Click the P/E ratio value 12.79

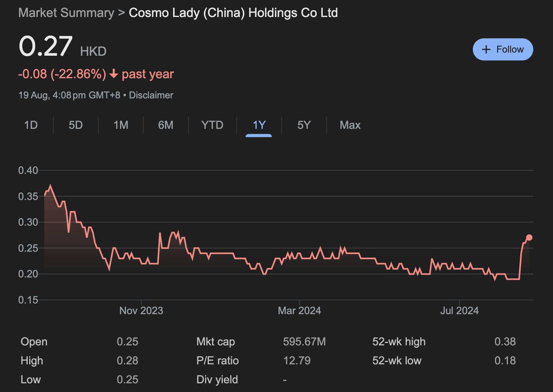coord(297,360)
